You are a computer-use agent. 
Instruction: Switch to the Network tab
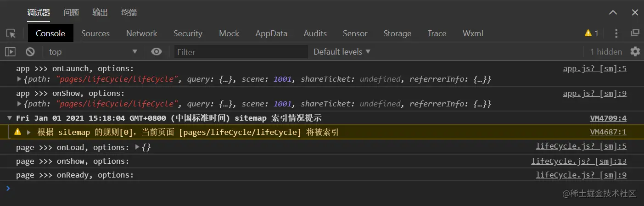(141, 33)
